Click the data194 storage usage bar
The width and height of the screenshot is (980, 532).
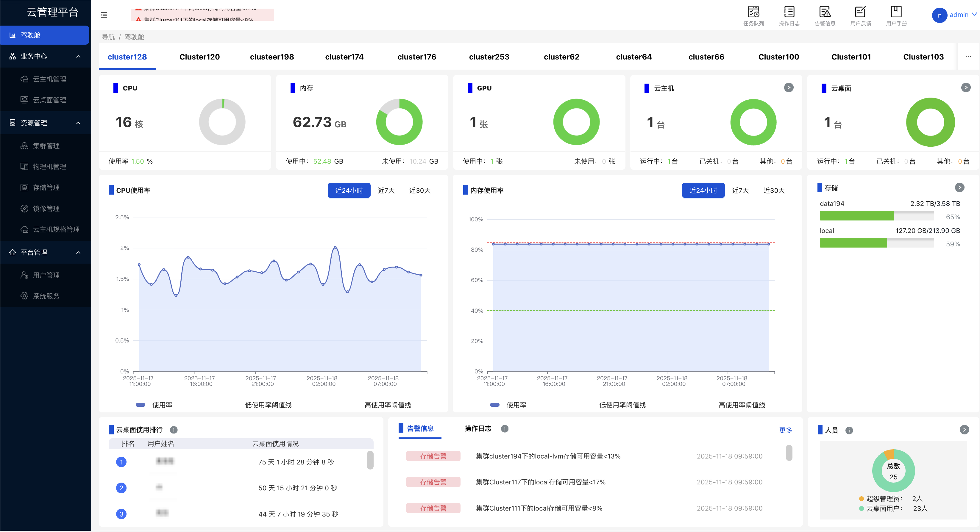click(876, 216)
